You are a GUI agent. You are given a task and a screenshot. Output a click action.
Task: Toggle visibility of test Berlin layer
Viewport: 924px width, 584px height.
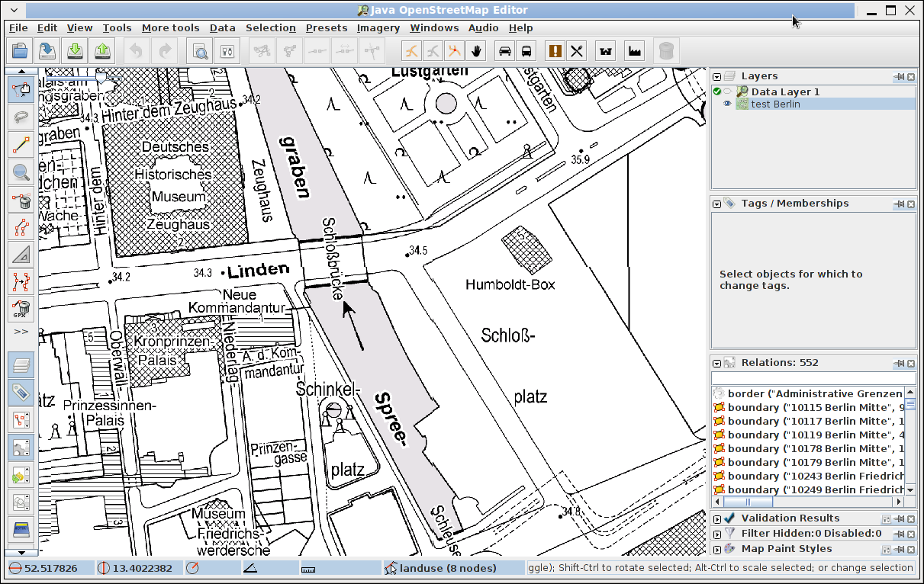(727, 104)
